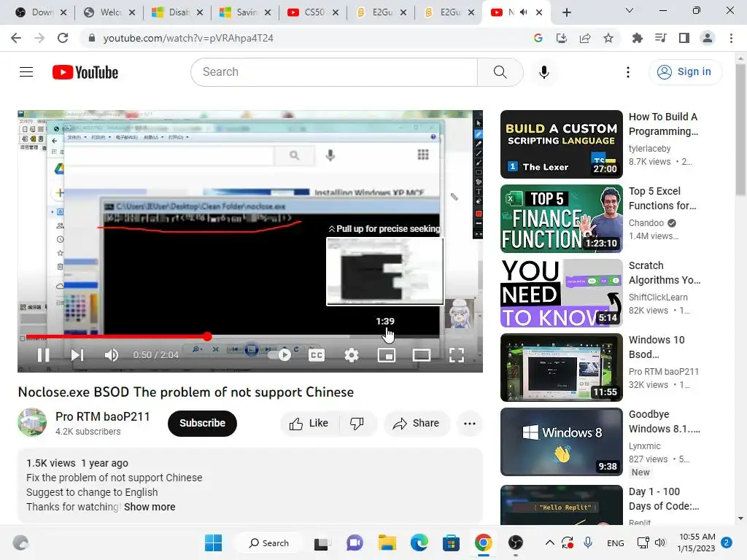Open Top 5 Excel Functions video title
The width and height of the screenshot is (747, 560).
pos(662,198)
